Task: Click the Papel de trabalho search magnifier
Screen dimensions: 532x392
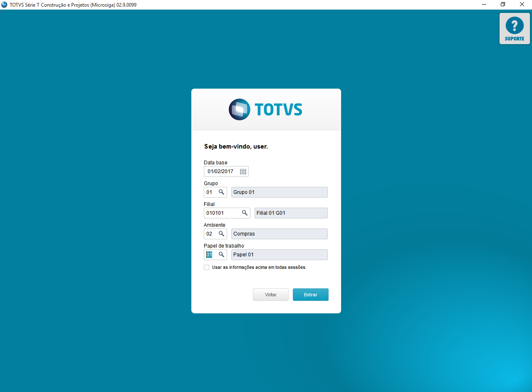Action: pyautogui.click(x=222, y=255)
